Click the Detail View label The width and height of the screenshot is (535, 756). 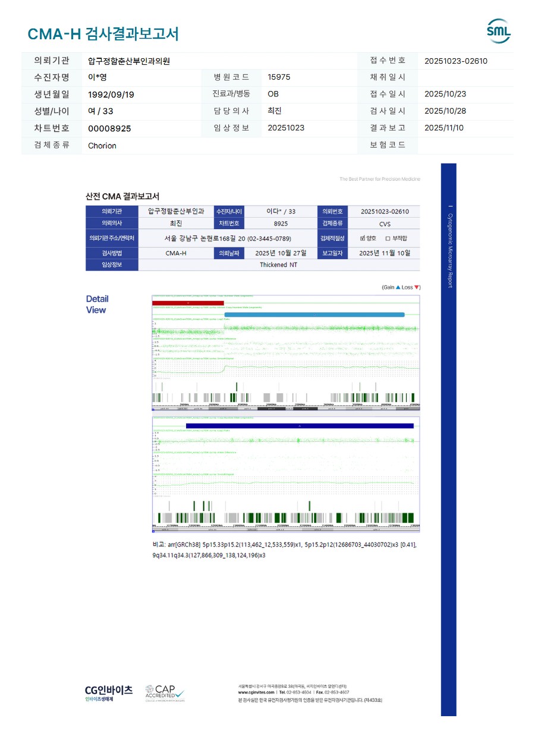[97, 305]
